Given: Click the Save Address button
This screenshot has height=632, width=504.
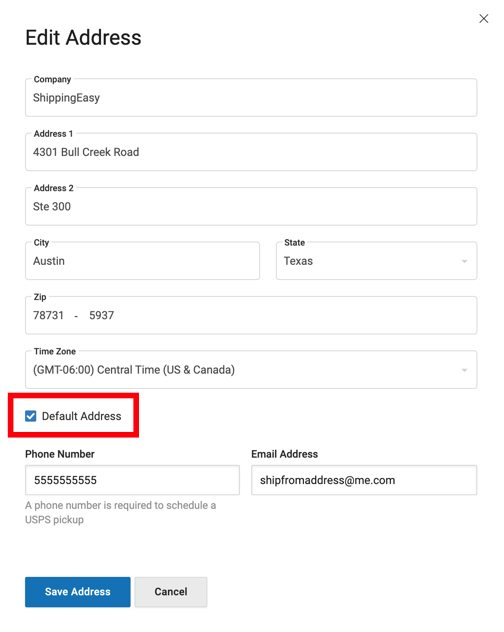Looking at the screenshot, I should pos(77,592).
